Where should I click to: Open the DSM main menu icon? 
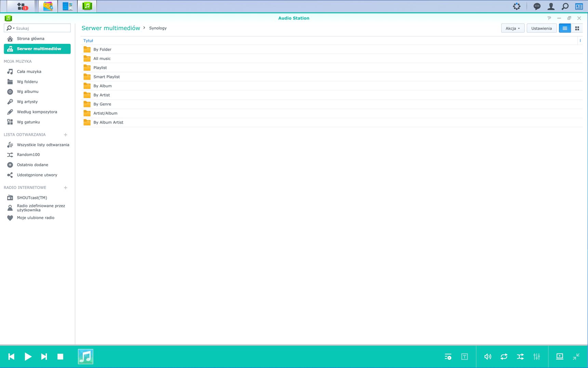tap(22, 6)
